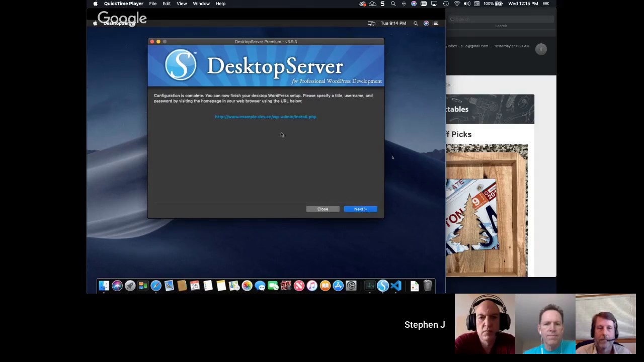Click the right participant's webcam thumbnail

[606, 324]
